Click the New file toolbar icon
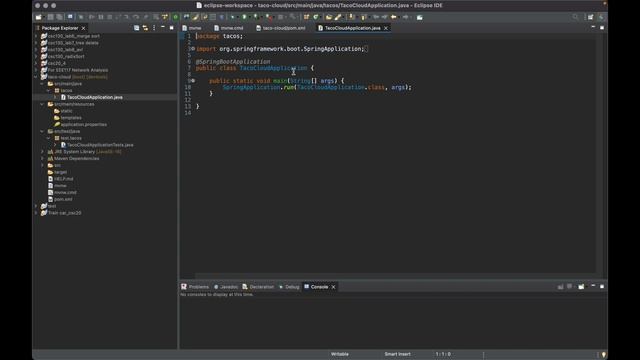Image resolution: width=640 pixels, height=360 pixels. click(38, 17)
